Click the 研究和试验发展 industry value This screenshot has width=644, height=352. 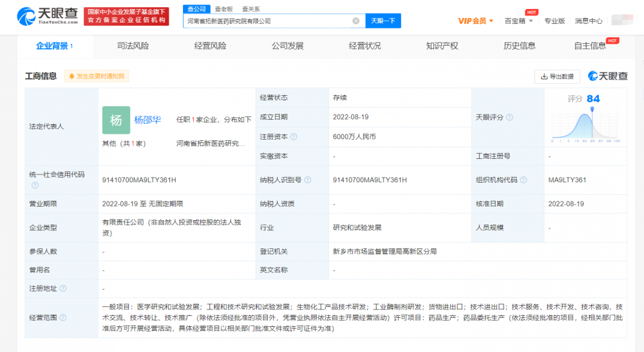click(357, 227)
